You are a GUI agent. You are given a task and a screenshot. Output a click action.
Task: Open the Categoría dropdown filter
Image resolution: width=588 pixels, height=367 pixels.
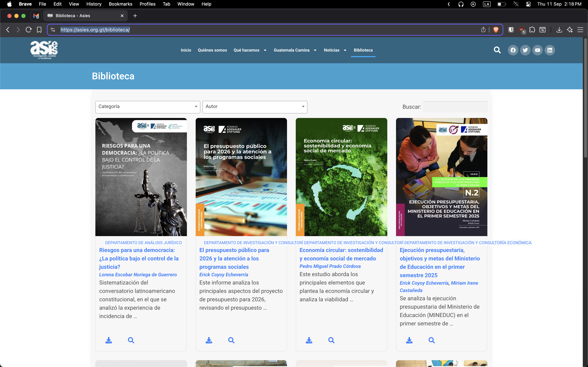click(x=148, y=107)
